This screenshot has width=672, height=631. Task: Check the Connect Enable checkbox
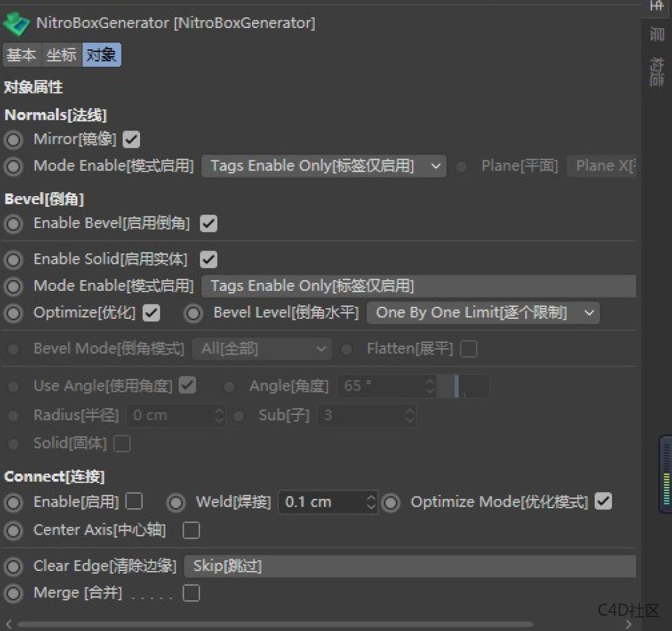click(134, 501)
